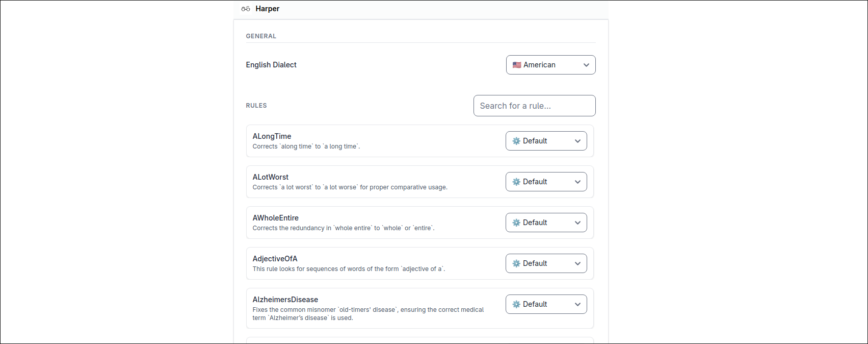
Task: Click the gear icon in AdjectiveOfA dropdown
Action: [x=516, y=263]
